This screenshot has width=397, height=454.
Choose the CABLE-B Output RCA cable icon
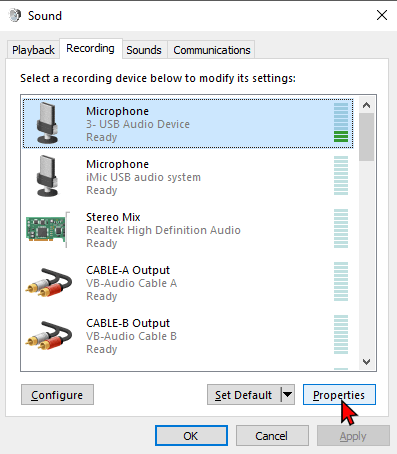coord(49,335)
